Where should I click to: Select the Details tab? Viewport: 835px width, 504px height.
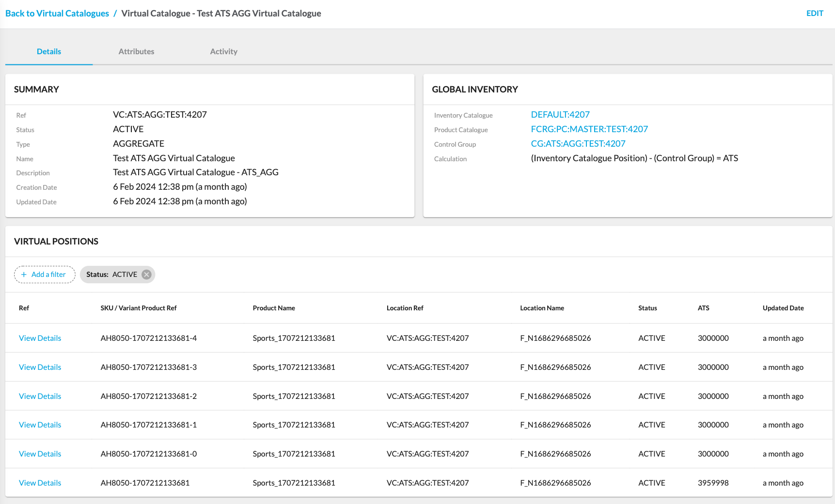48,51
